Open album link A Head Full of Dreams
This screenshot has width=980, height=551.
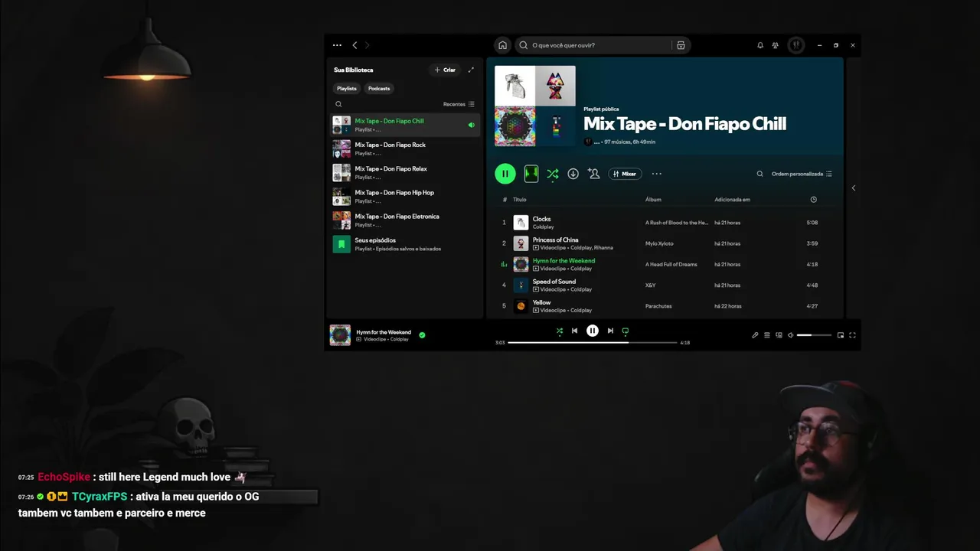pos(671,264)
